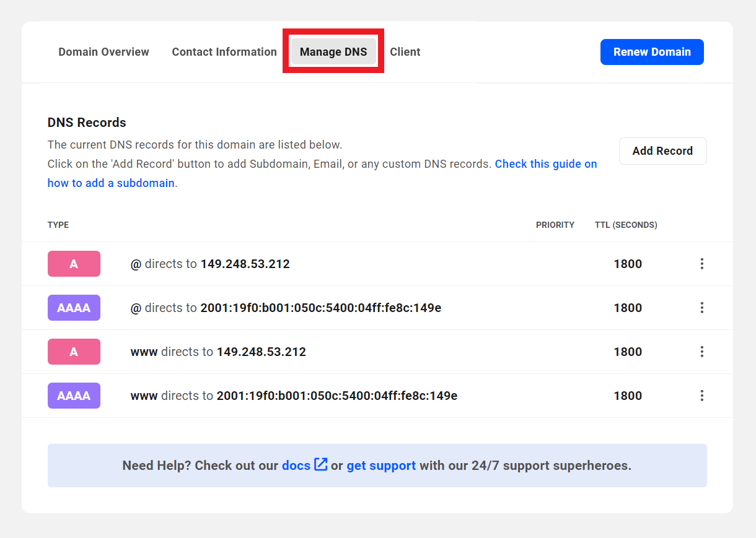This screenshot has width=756, height=538.
Task: Select text '@ directs to 149.248.53.212'
Action: 210,264
